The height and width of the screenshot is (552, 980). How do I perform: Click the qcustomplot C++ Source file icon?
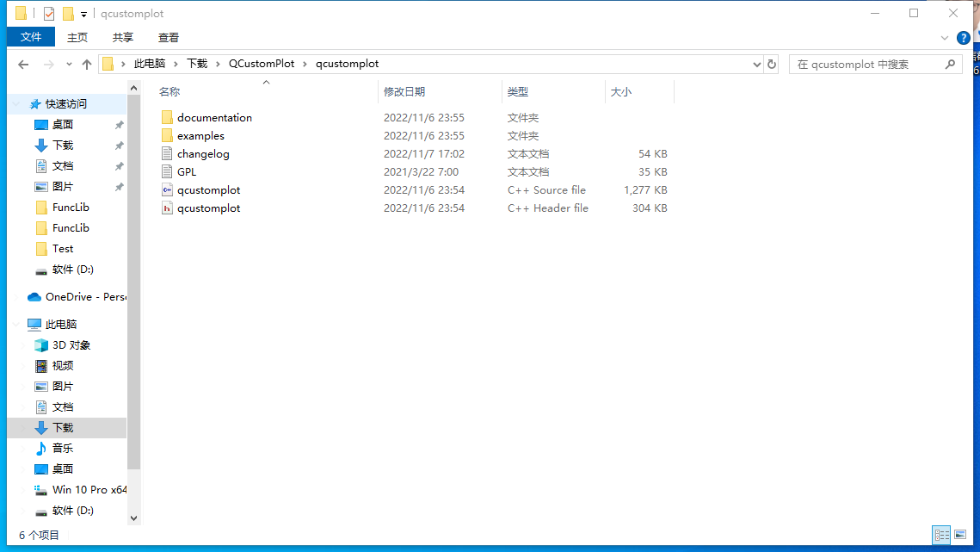167,190
